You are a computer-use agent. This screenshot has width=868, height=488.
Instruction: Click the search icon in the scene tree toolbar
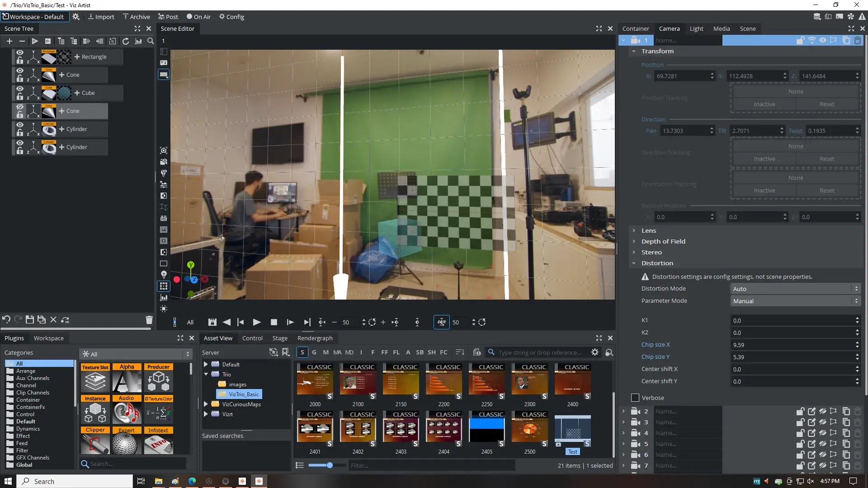(151, 41)
